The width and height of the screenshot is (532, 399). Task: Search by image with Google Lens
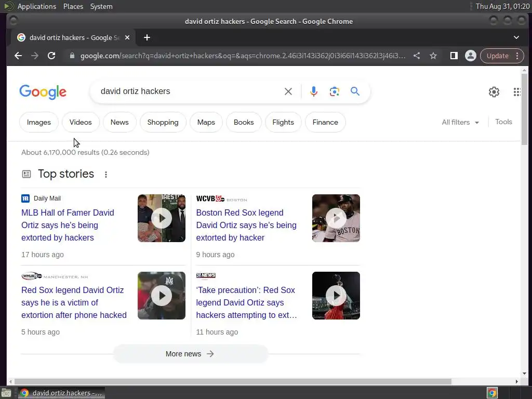click(334, 91)
